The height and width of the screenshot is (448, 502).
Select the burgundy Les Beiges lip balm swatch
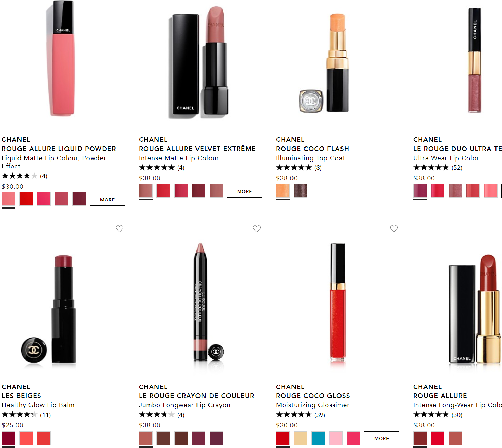(9, 438)
